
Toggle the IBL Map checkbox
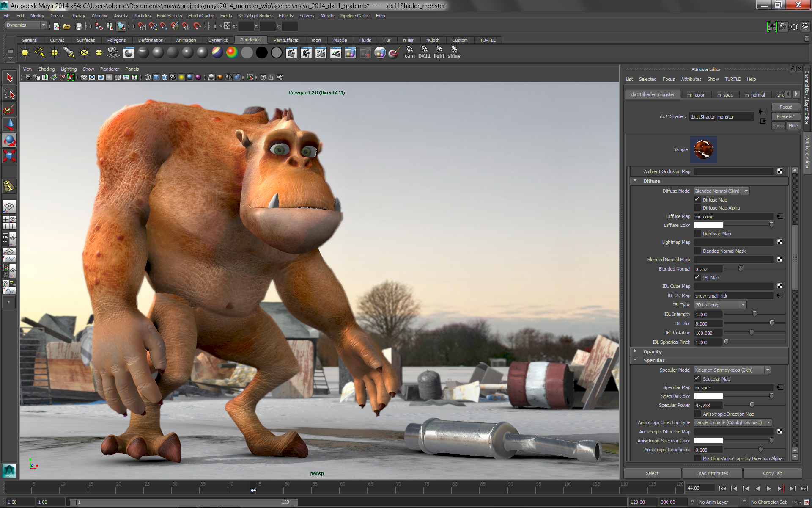(697, 277)
